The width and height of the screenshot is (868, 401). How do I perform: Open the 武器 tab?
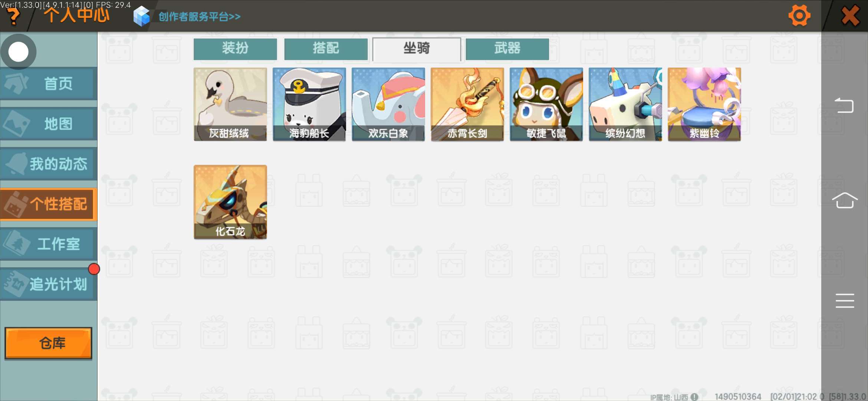507,49
